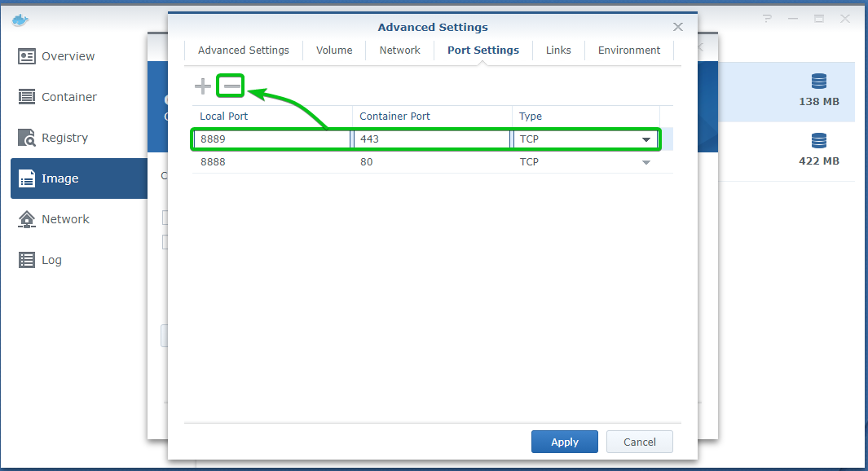Image resolution: width=868 pixels, height=471 pixels.
Task: Click the Log sidebar icon
Action: tap(27, 260)
